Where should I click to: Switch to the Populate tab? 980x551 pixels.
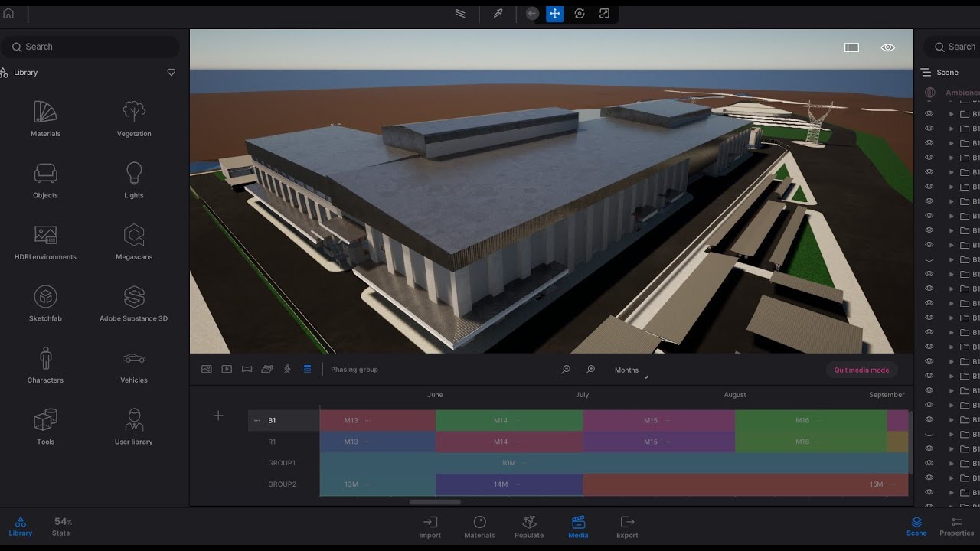pyautogui.click(x=529, y=527)
